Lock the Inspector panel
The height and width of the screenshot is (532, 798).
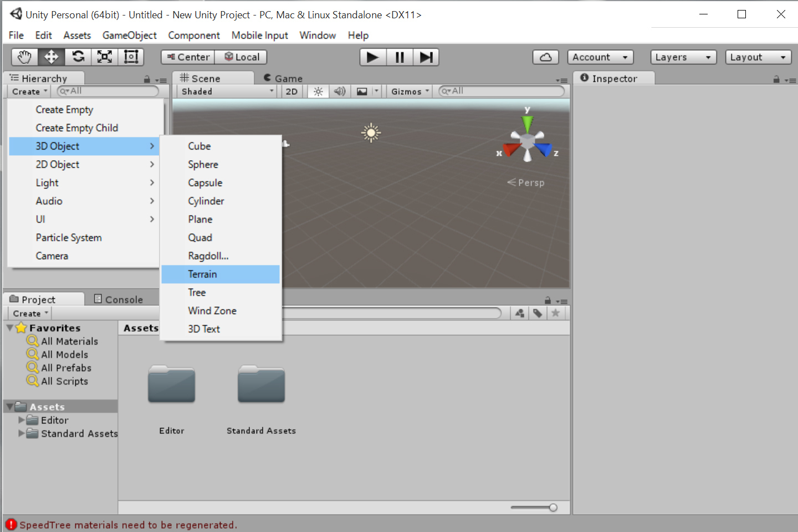[x=776, y=80]
